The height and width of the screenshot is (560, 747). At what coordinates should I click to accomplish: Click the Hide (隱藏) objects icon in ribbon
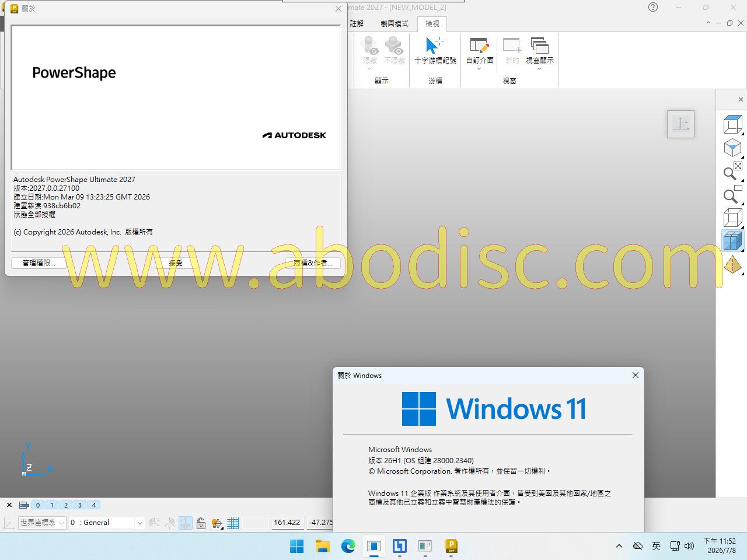pyautogui.click(x=370, y=45)
